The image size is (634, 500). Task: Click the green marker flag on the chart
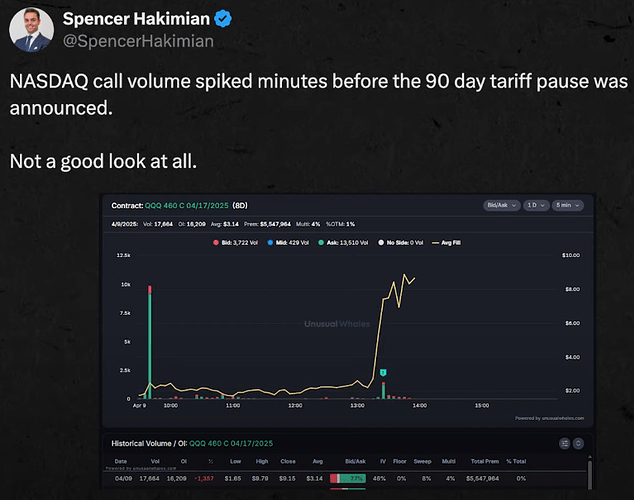coord(382,372)
